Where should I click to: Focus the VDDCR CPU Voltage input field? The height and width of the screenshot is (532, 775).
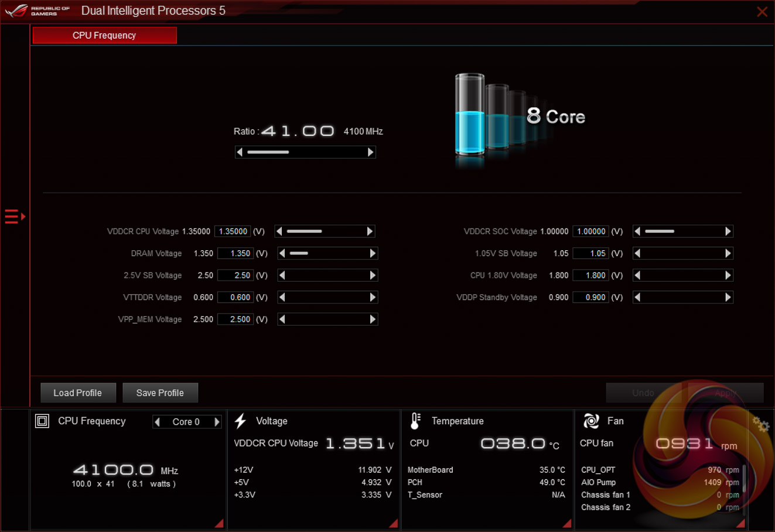[233, 231]
